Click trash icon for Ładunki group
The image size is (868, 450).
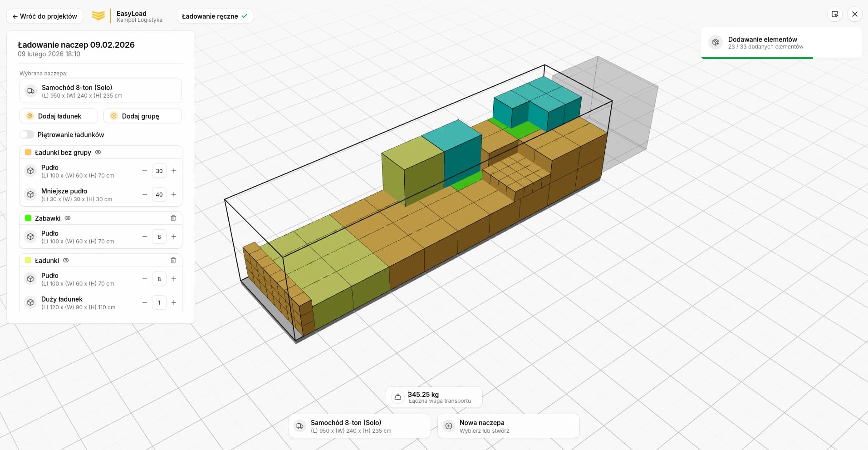coord(173,260)
